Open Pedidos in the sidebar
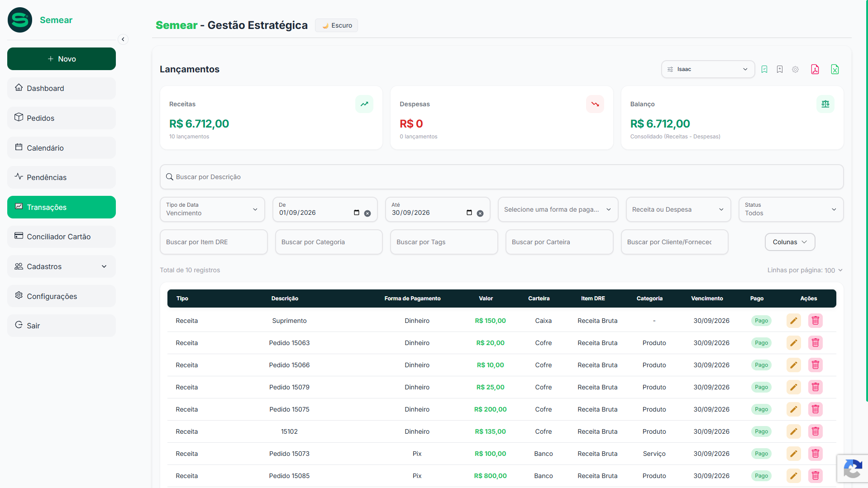The image size is (868, 488). 62,118
